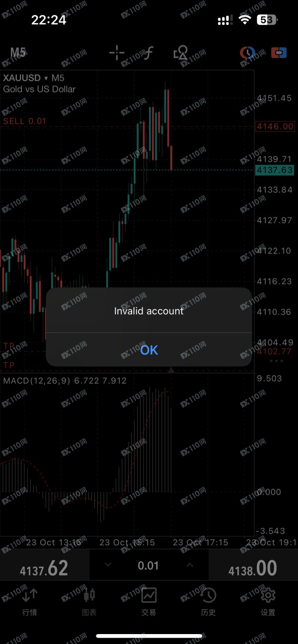The height and width of the screenshot is (644, 298).
Task: Expand the XAUUSD symbol dropdown arrow
Action: [x=46, y=78]
